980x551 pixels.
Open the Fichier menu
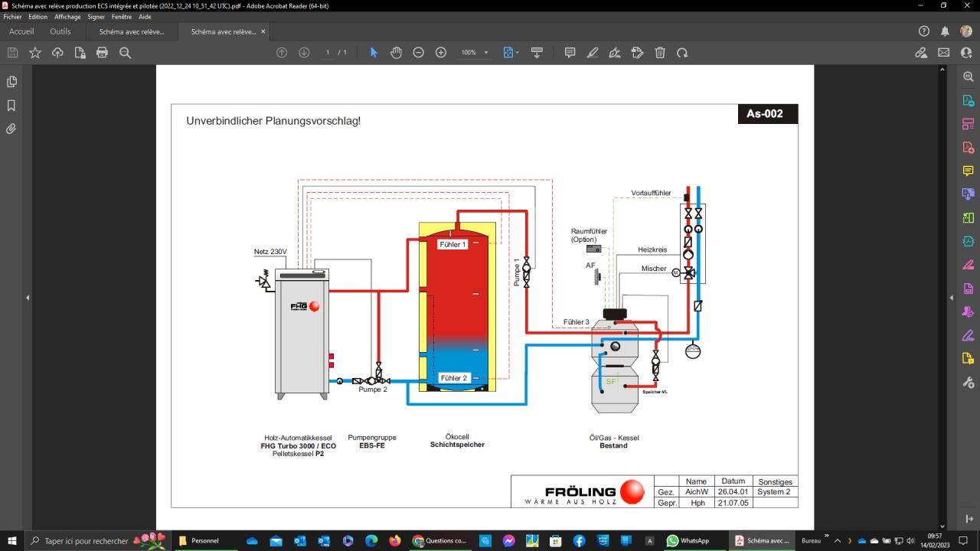click(14, 17)
